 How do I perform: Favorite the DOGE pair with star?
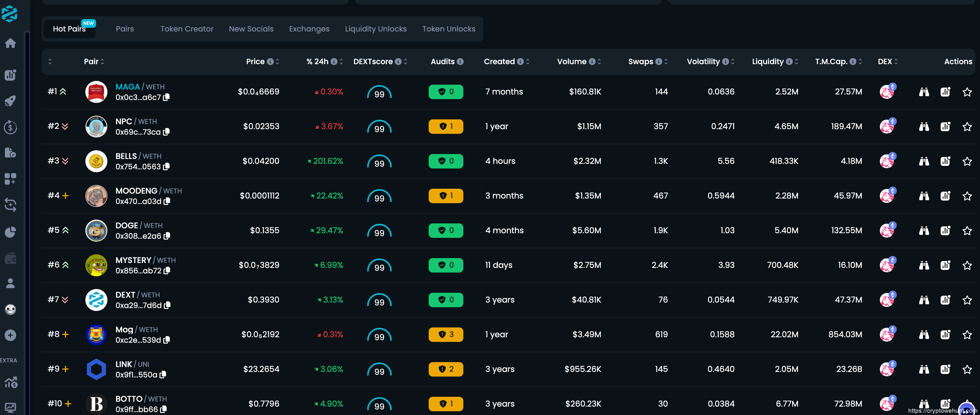(967, 231)
